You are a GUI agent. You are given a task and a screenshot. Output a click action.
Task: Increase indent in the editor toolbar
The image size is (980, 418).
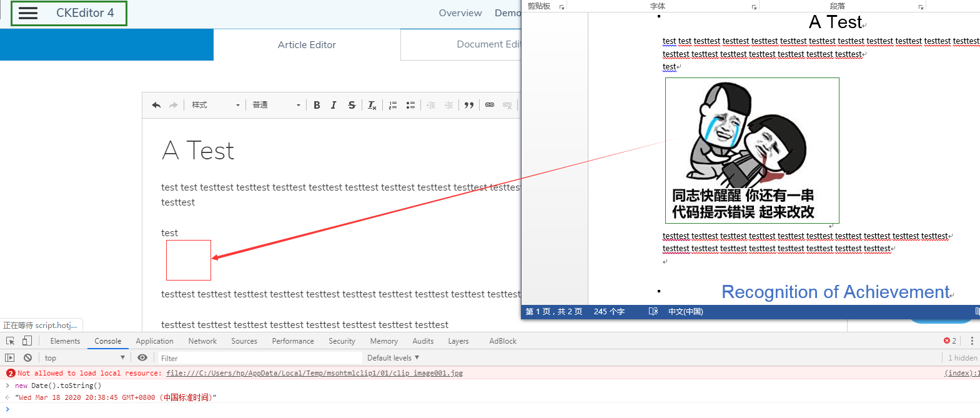coord(448,105)
